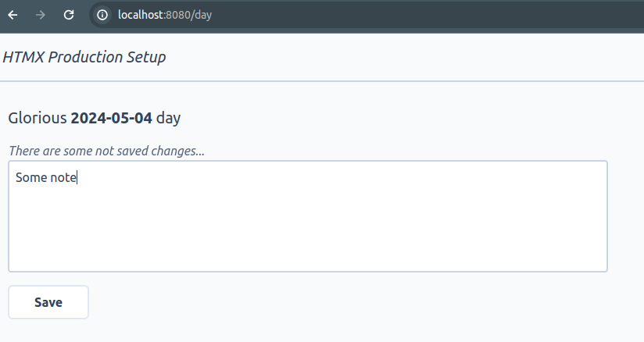This screenshot has width=644, height=342.
Task: Reload the localhost page
Action: pyautogui.click(x=69, y=15)
